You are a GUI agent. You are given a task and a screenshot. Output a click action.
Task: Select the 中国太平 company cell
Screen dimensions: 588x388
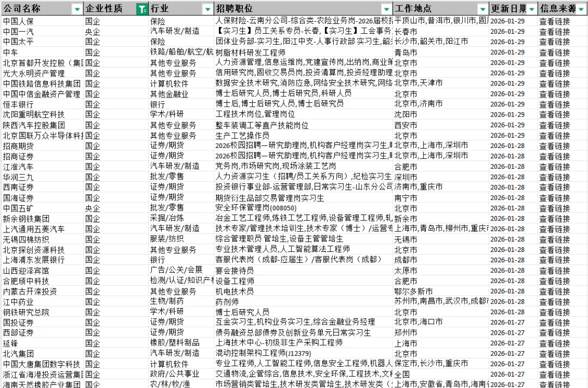[42, 41]
